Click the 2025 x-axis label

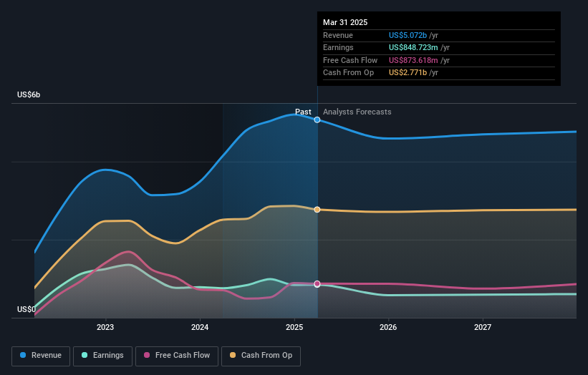point(294,328)
